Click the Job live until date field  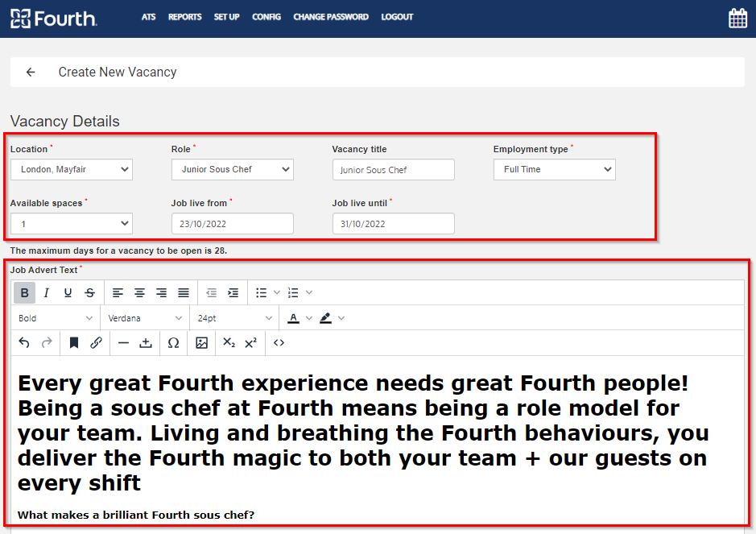pyautogui.click(x=394, y=224)
